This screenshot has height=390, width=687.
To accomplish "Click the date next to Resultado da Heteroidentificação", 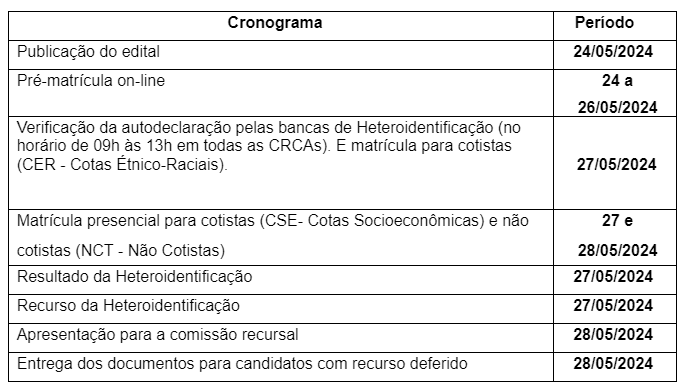I will coord(613,277).
